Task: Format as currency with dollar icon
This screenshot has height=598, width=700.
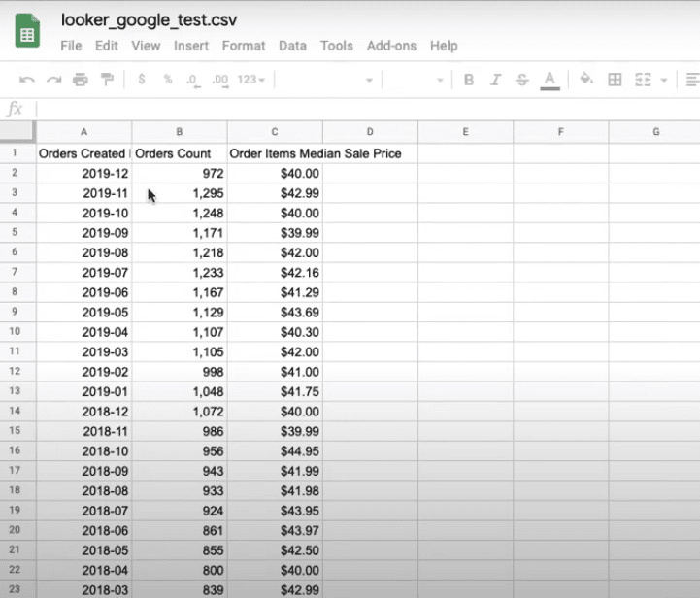Action: pos(142,79)
